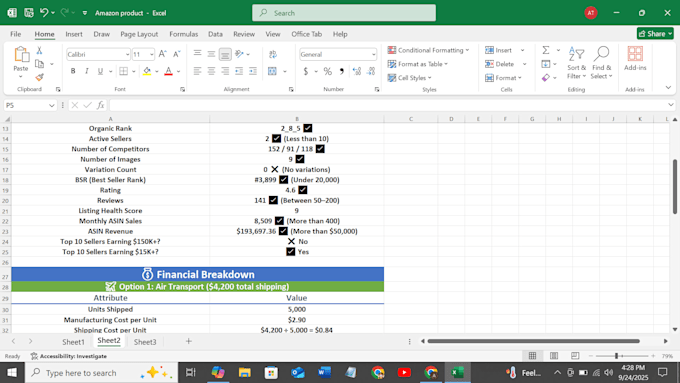
Task: Click the Percent Style icon
Action: pos(328,71)
